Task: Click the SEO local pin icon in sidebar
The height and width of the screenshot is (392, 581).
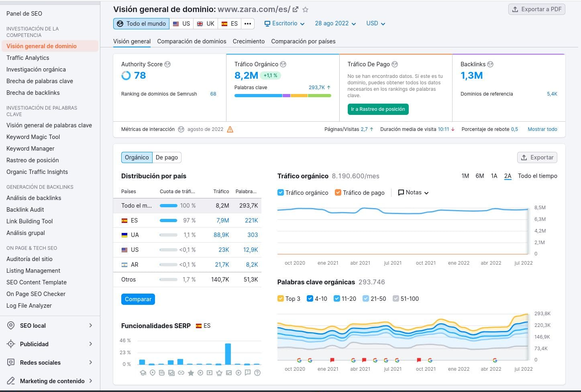Action: point(11,326)
